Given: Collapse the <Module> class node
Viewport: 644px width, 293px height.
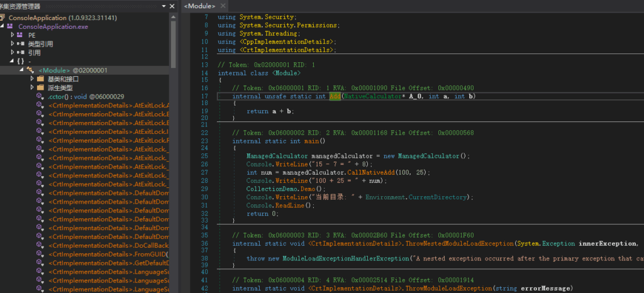Looking at the screenshot, I should [21, 70].
